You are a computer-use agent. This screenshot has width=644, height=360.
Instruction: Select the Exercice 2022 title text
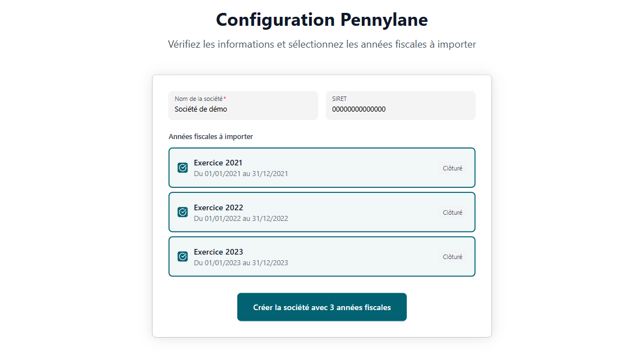[x=218, y=207]
